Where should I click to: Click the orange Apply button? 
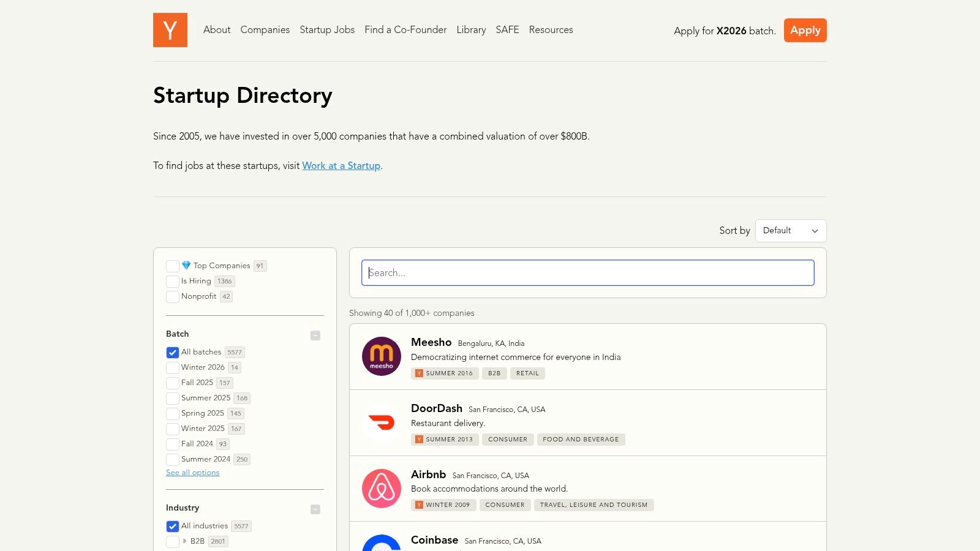[x=805, y=30]
